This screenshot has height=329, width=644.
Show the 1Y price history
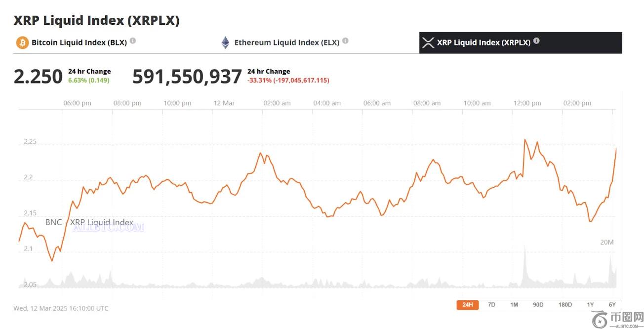point(590,305)
